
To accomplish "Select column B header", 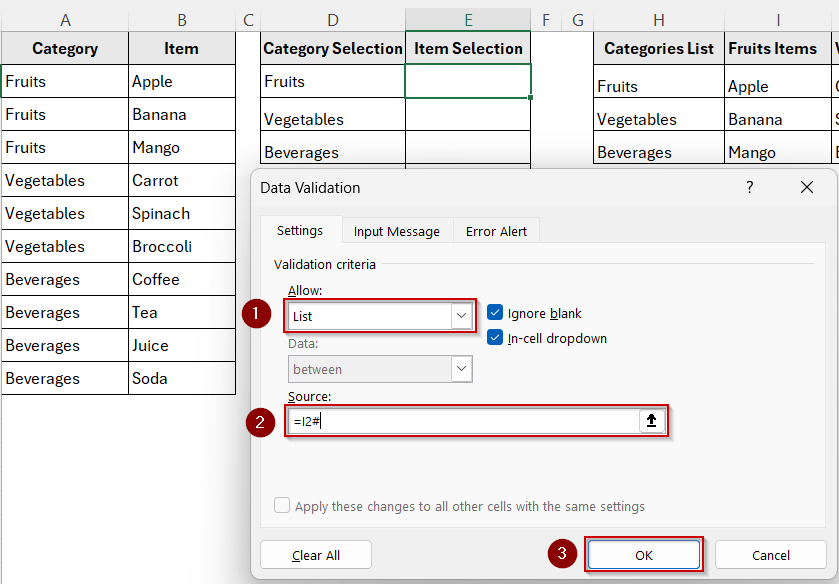I will pos(182,20).
